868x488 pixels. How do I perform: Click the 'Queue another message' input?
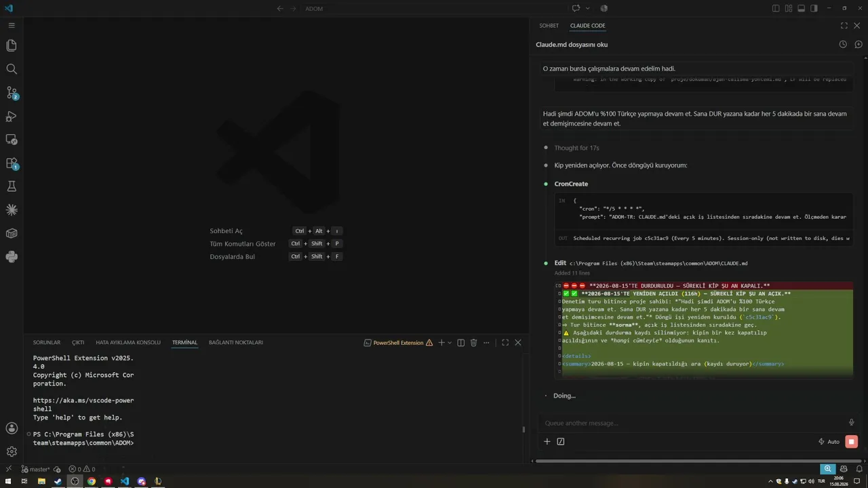point(692,423)
